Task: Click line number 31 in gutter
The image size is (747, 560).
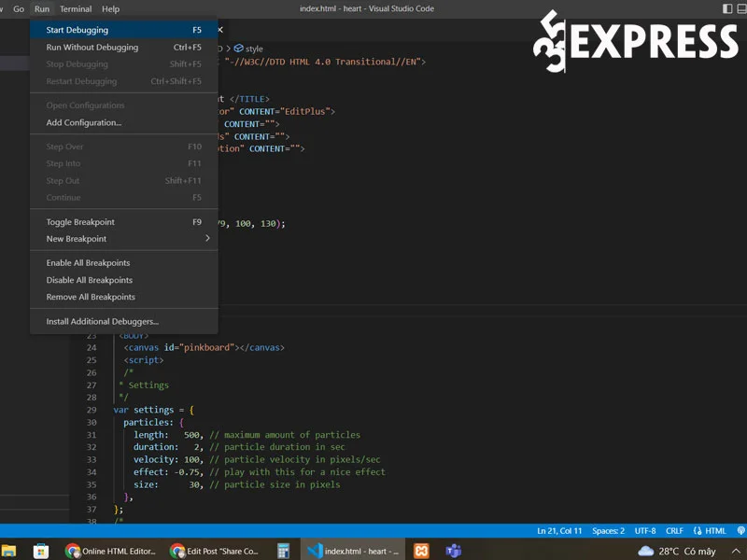Action: point(92,435)
